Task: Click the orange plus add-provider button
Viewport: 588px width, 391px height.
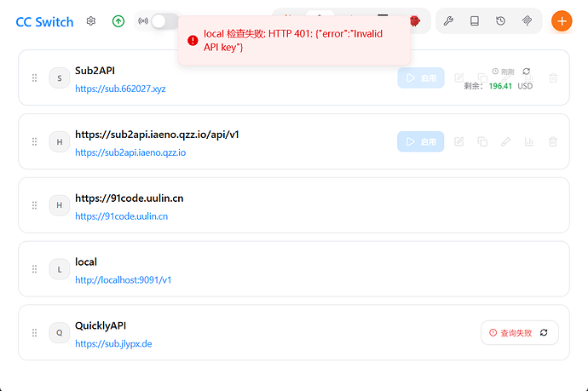Action: tap(562, 21)
